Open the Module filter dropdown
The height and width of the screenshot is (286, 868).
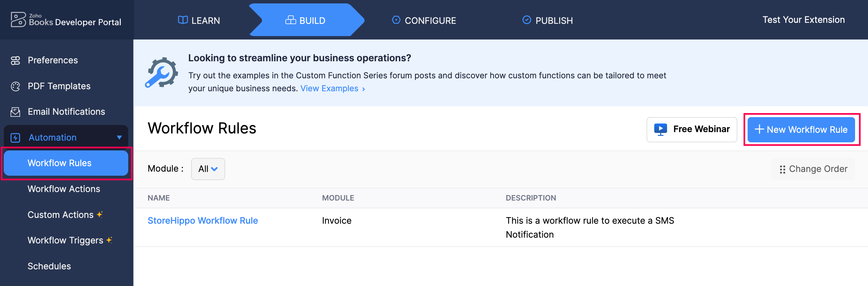pos(208,169)
